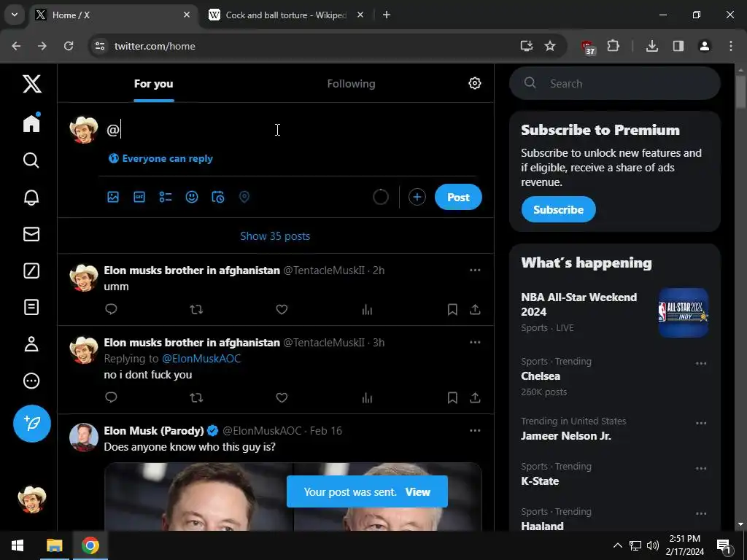Open Lists icon in sidebar

31,307
